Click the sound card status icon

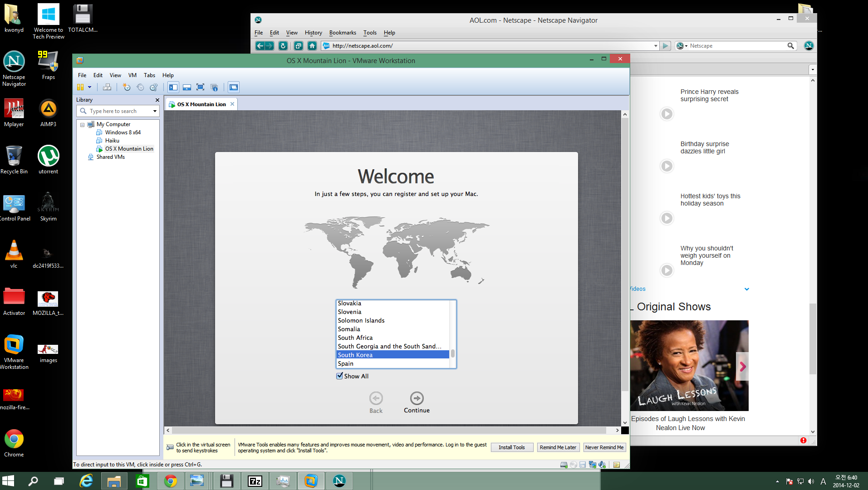coord(602,465)
